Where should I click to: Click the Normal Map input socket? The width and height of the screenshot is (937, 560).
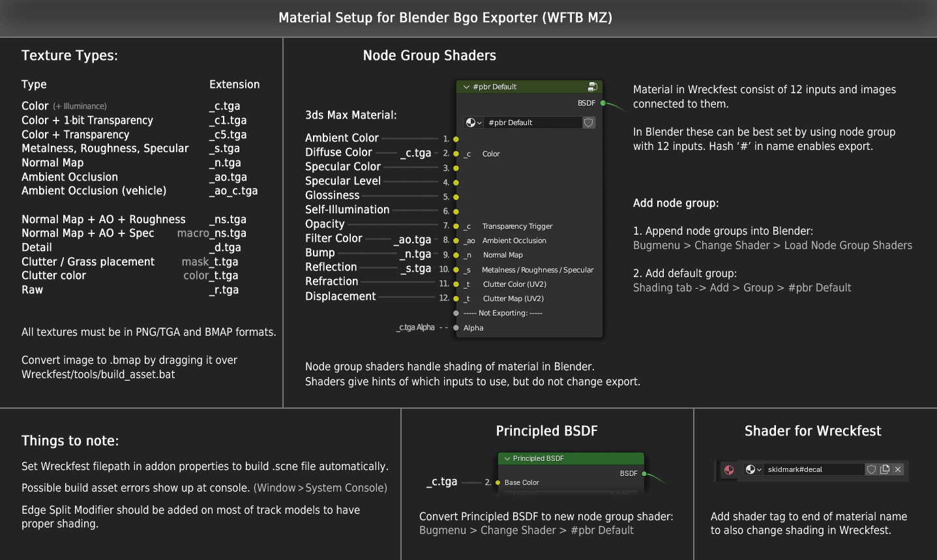click(456, 255)
